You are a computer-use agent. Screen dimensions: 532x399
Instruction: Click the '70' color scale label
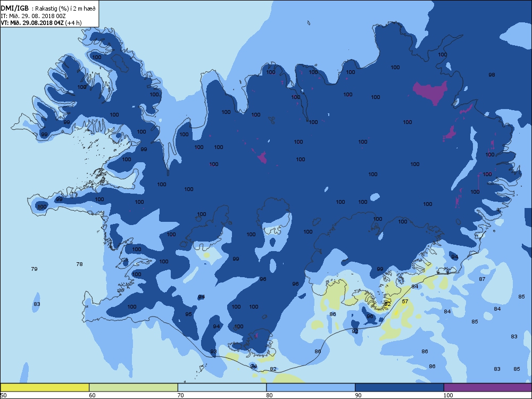tap(181, 395)
